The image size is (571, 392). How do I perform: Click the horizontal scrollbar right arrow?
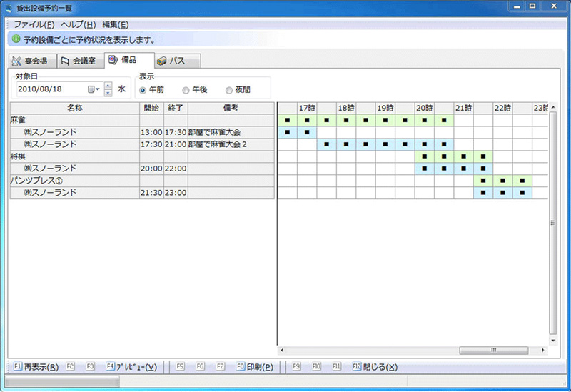click(x=543, y=351)
